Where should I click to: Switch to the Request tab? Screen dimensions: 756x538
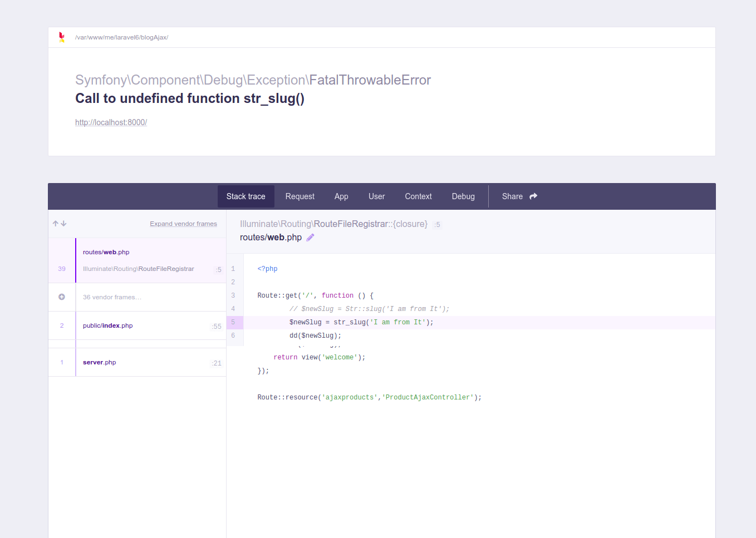[x=300, y=196]
